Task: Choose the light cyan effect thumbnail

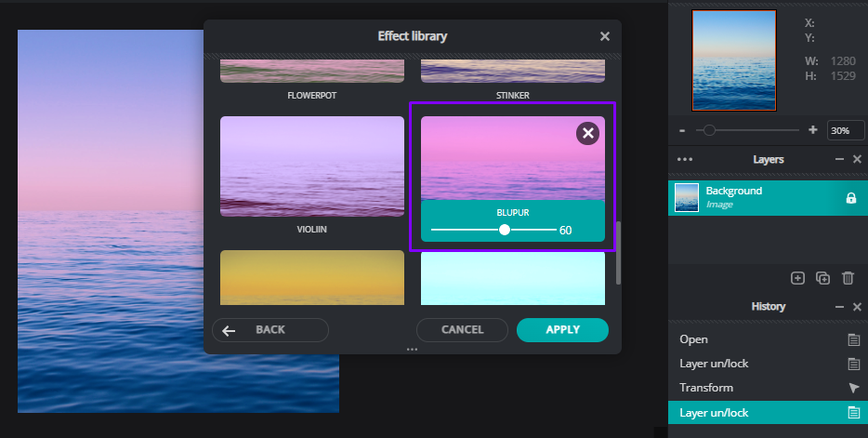Action: pyautogui.click(x=513, y=279)
